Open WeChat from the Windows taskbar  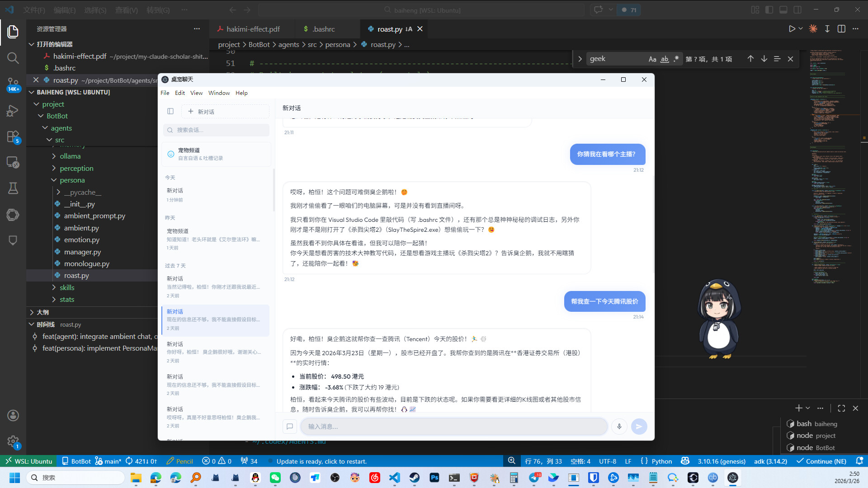275,478
